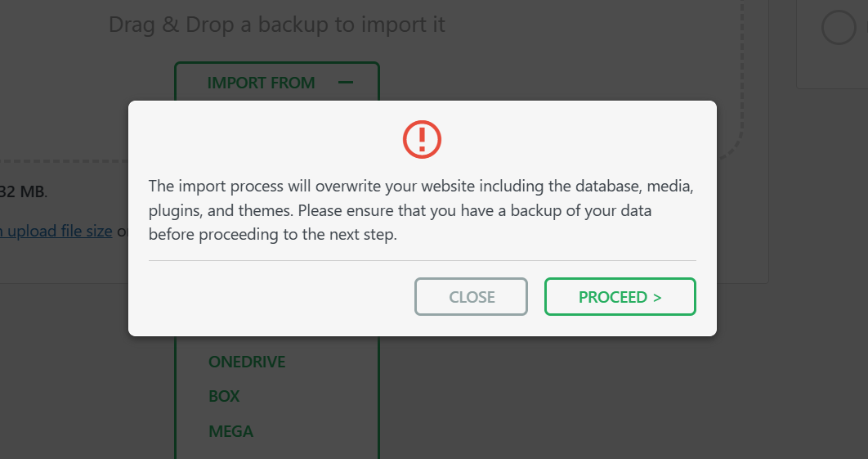The width and height of the screenshot is (868, 459).
Task: Click the 'before proceeding' line in the dialog
Action: [x=272, y=235]
